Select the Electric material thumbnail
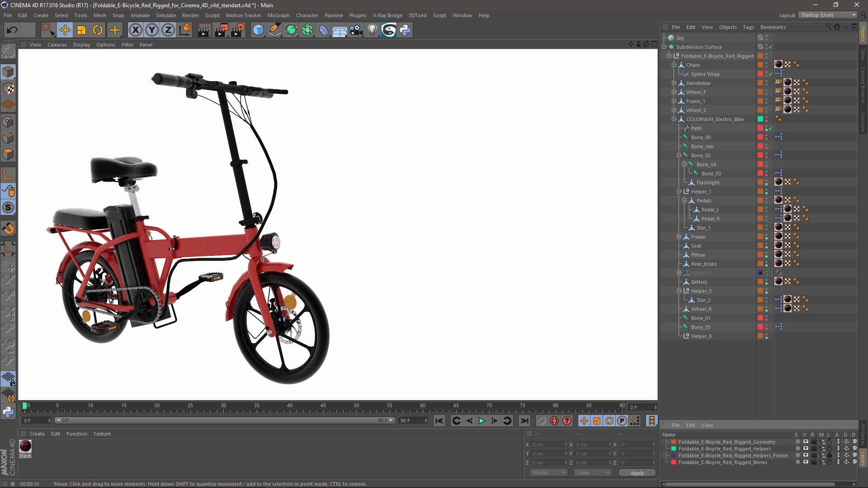Image resolution: width=868 pixels, height=488 pixels. 25,446
